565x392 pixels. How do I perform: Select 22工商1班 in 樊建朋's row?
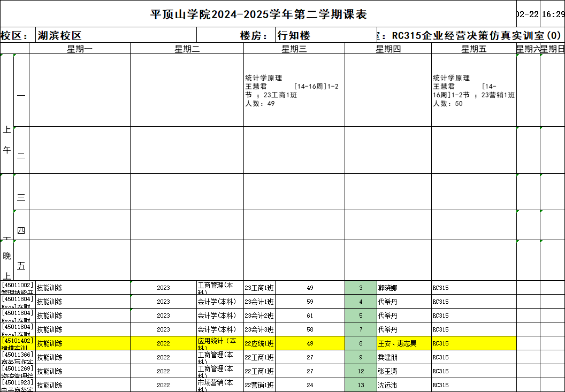pyautogui.click(x=259, y=357)
